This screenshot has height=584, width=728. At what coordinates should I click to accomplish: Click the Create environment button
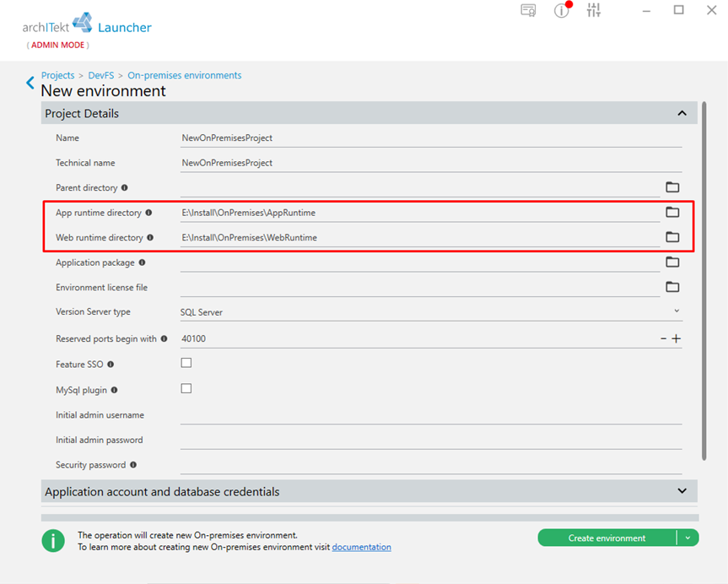(607, 538)
